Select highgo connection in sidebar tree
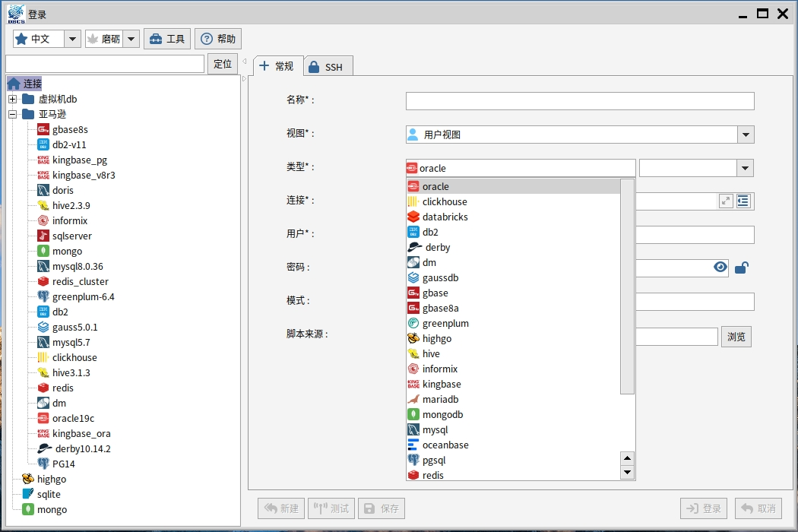 point(44,479)
